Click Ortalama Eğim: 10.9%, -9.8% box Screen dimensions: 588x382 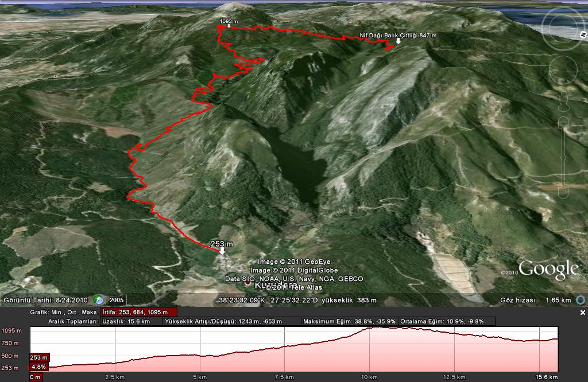446,321
